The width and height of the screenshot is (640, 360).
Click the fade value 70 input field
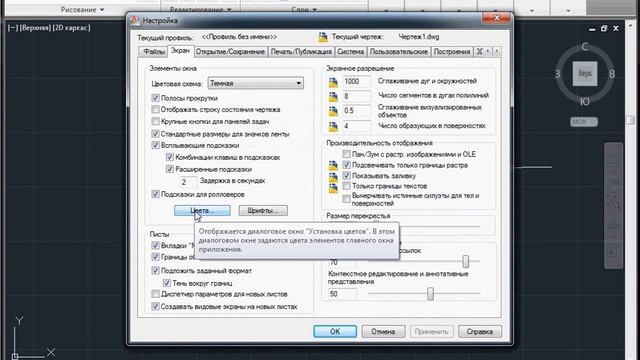click(x=342, y=262)
